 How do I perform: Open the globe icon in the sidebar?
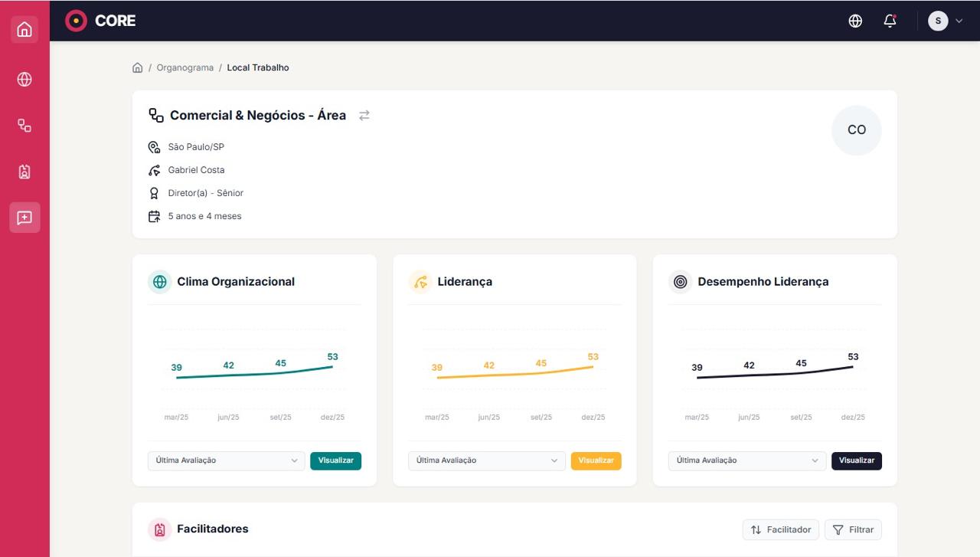pos(24,80)
